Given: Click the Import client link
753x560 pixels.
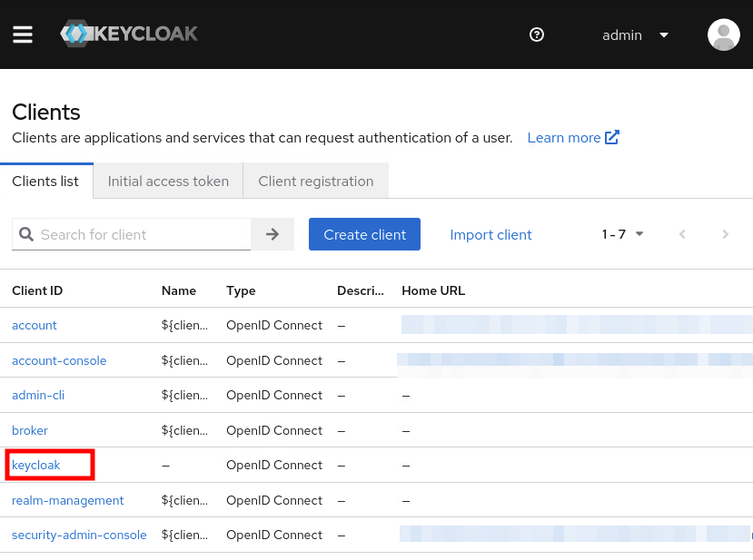Looking at the screenshot, I should coord(490,235).
